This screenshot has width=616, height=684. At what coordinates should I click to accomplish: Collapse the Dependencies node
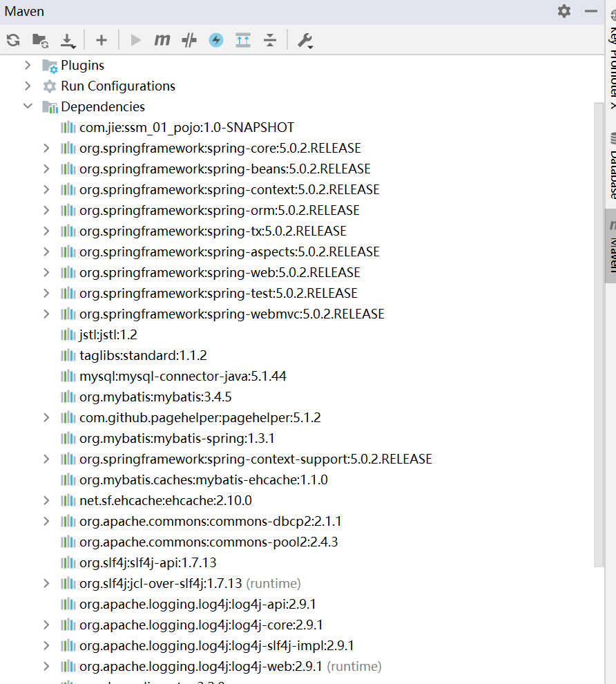[28, 106]
